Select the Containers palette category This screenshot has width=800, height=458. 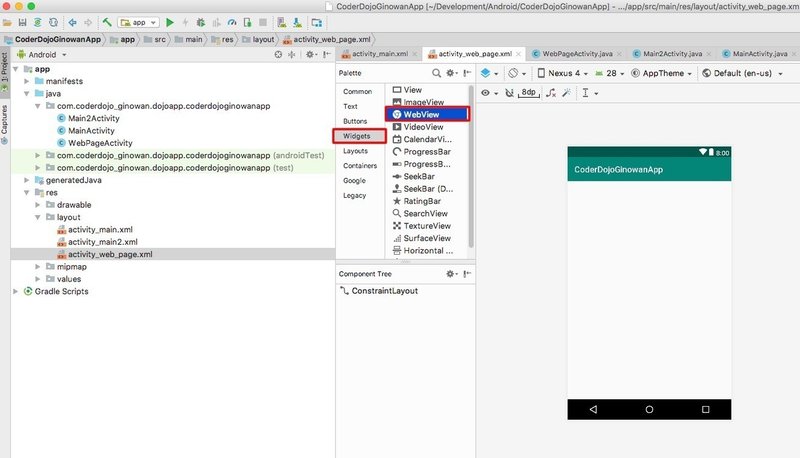click(360, 166)
